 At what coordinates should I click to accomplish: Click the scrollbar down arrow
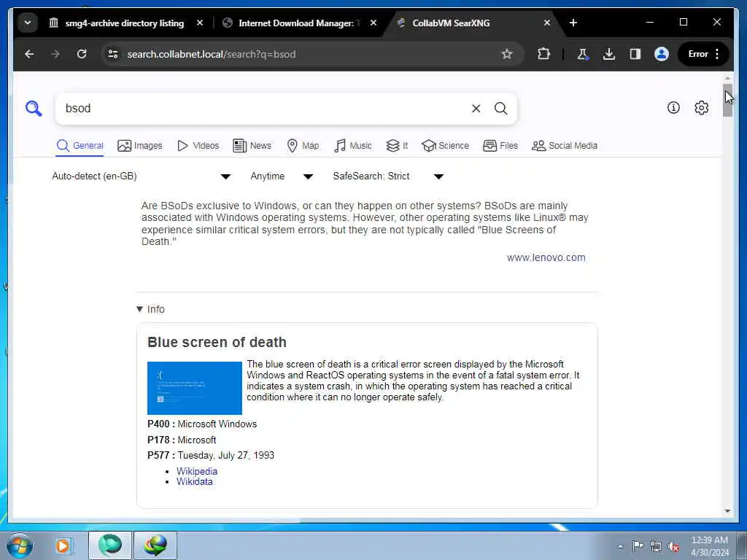(727, 511)
